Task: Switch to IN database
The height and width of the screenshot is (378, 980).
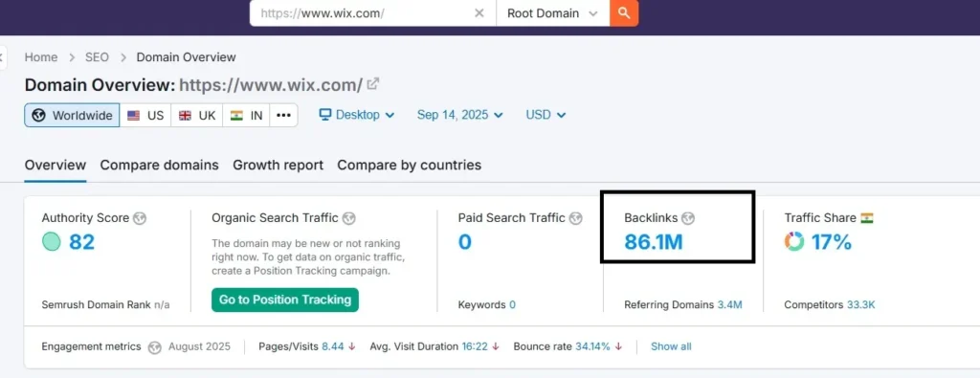Action: point(246,116)
